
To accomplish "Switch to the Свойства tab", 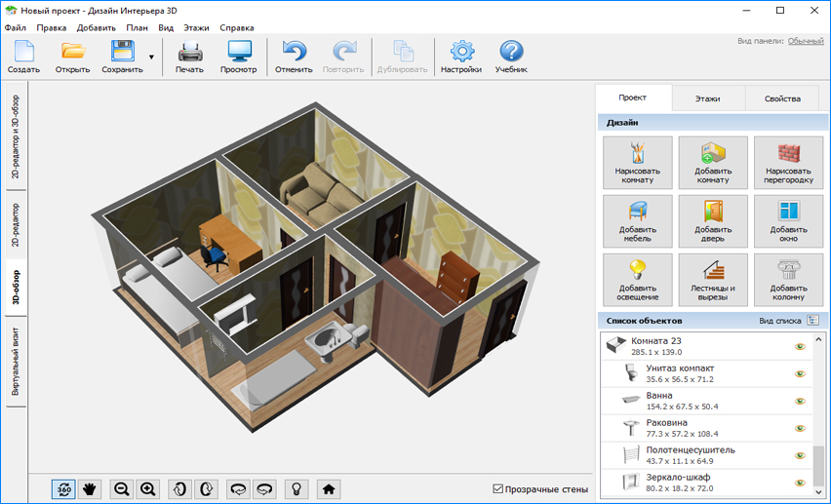I will pos(782,98).
